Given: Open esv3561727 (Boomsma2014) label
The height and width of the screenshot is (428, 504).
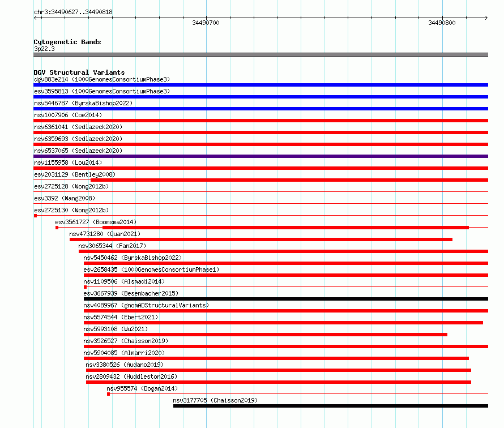Looking at the screenshot, I should tap(96, 222).
